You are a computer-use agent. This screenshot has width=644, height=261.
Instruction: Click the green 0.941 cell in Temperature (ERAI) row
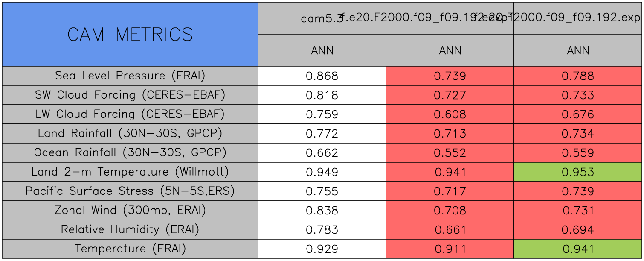pyautogui.click(x=578, y=249)
